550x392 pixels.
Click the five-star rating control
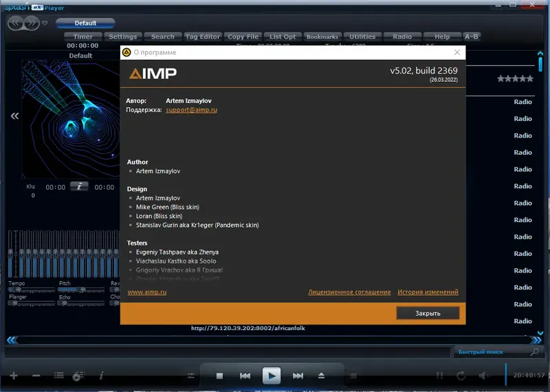pyautogui.click(x=515, y=78)
